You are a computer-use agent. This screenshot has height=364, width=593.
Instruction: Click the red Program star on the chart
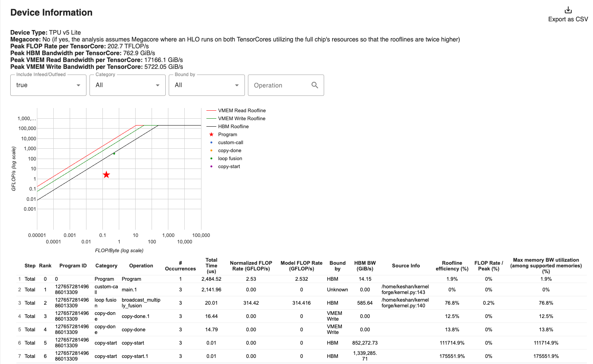tap(106, 175)
